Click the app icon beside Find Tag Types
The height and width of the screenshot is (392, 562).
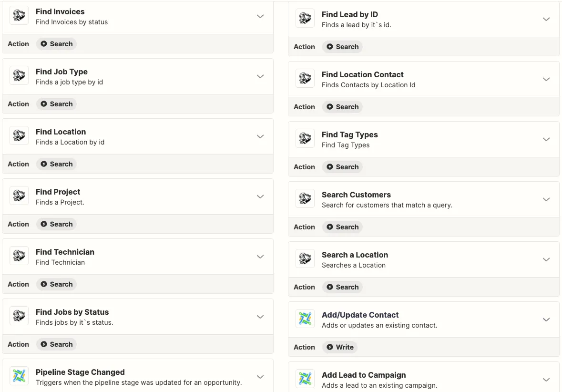coord(305,139)
